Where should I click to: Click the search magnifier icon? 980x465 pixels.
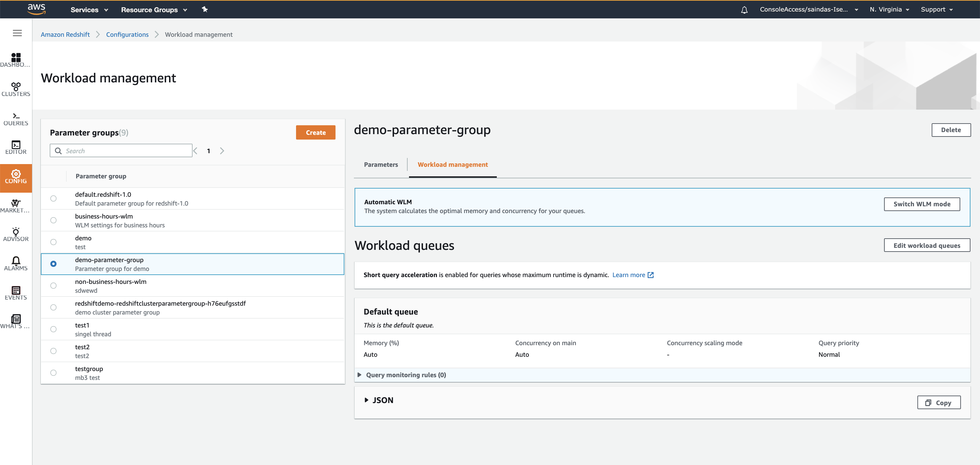coord(58,151)
